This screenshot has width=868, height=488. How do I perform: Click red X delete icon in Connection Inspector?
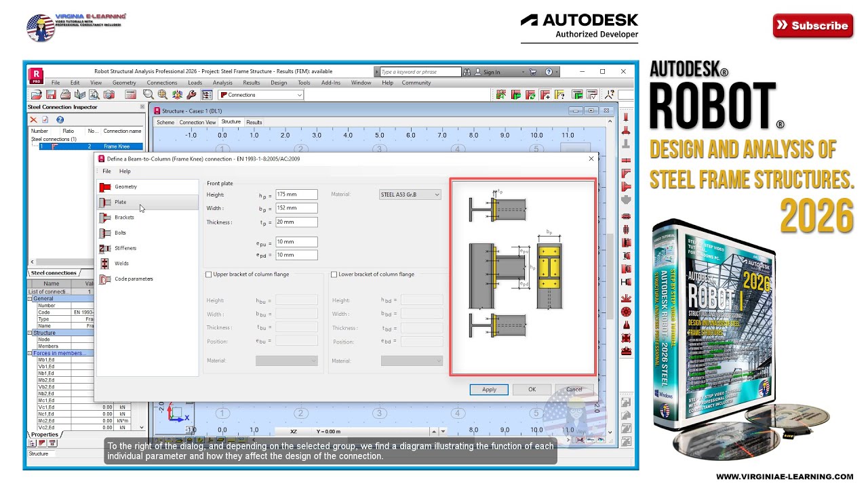33,119
